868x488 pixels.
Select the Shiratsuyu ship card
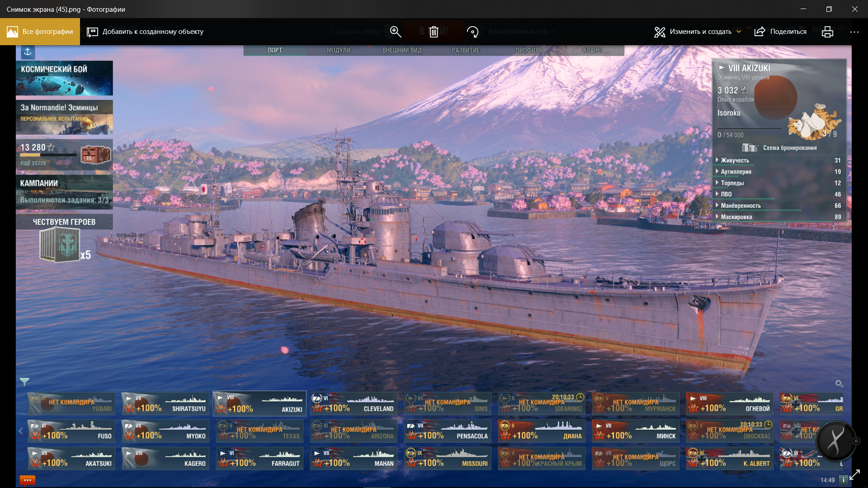click(165, 404)
